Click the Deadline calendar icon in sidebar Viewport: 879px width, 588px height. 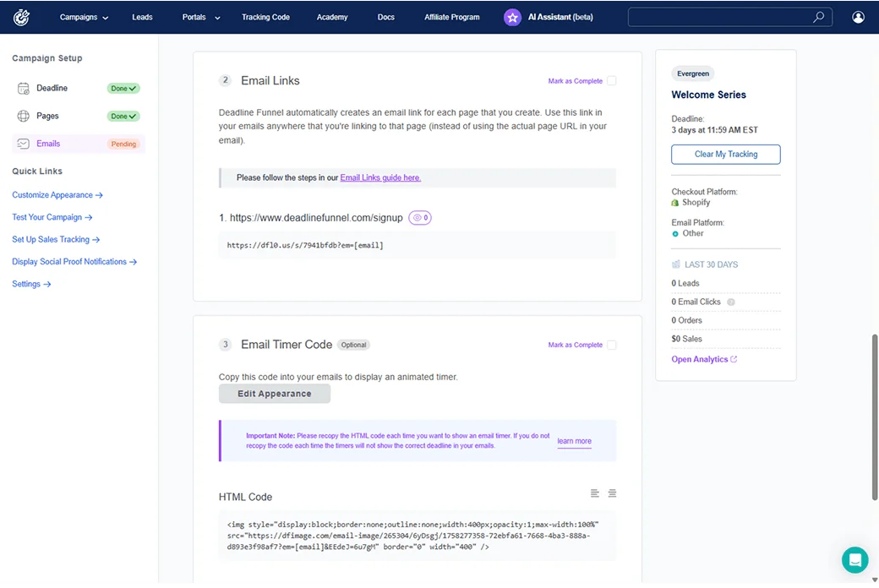[23, 88]
